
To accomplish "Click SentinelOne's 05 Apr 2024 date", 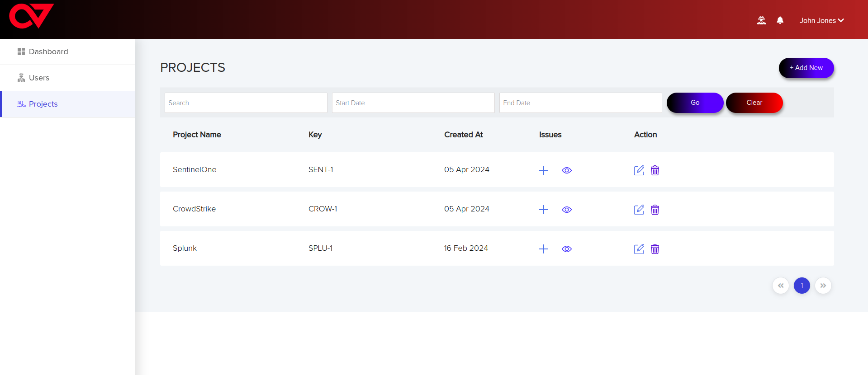I will [467, 169].
